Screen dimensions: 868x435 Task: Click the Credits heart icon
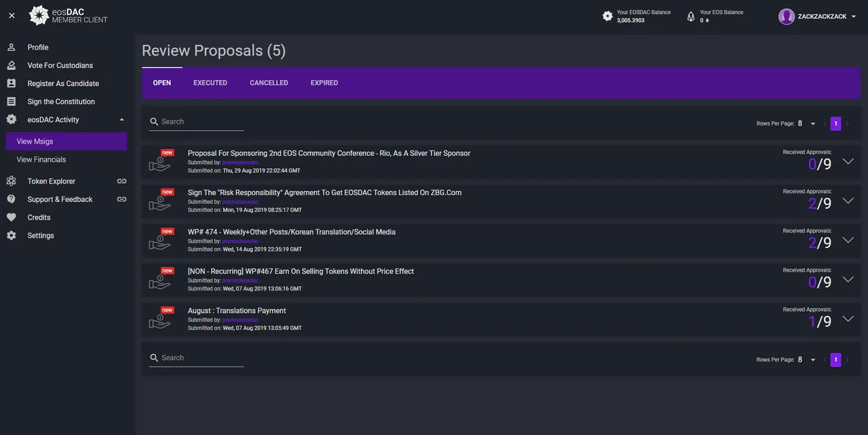point(11,217)
